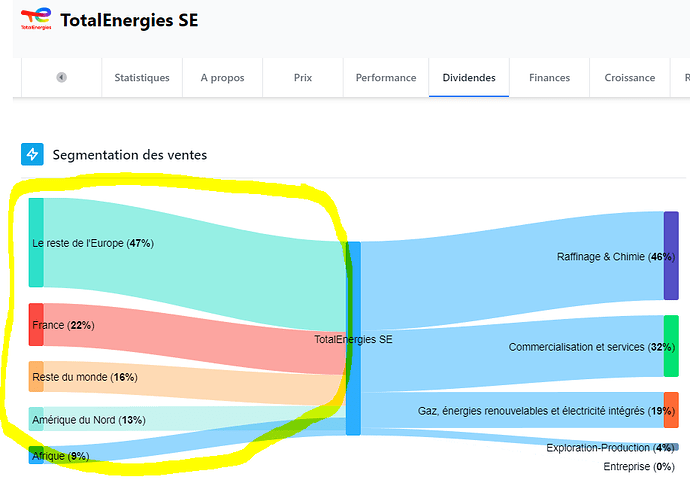Image resolution: width=690 pixels, height=488 pixels.
Task: Click the purple Raffinage & Chimie node
Action: tap(671, 256)
